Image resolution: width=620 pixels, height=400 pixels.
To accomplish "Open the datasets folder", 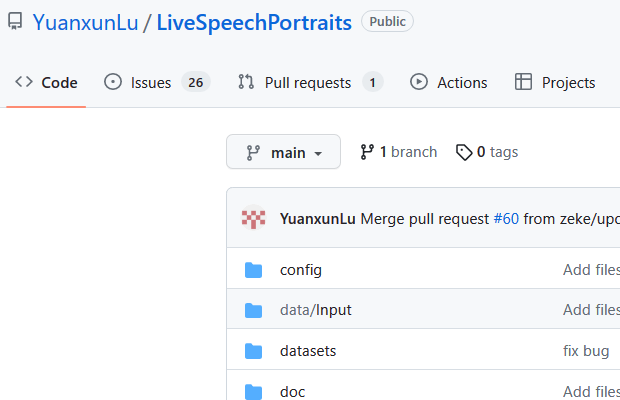I will [308, 351].
